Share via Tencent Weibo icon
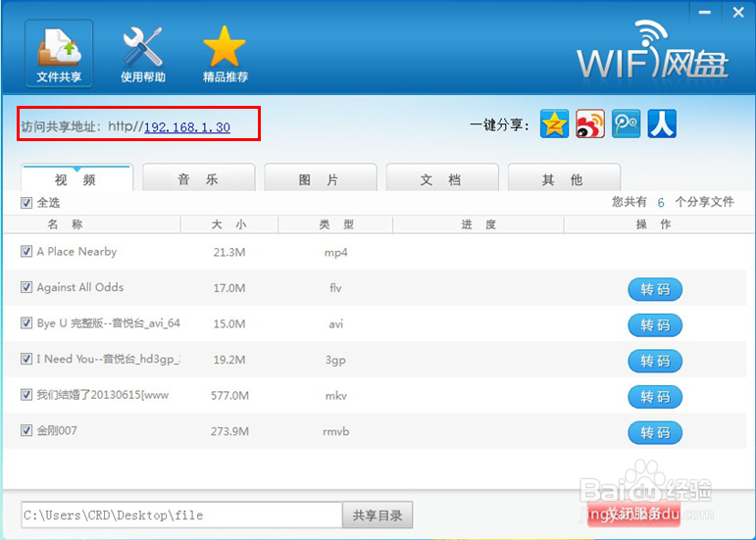756x540 pixels. (627, 123)
